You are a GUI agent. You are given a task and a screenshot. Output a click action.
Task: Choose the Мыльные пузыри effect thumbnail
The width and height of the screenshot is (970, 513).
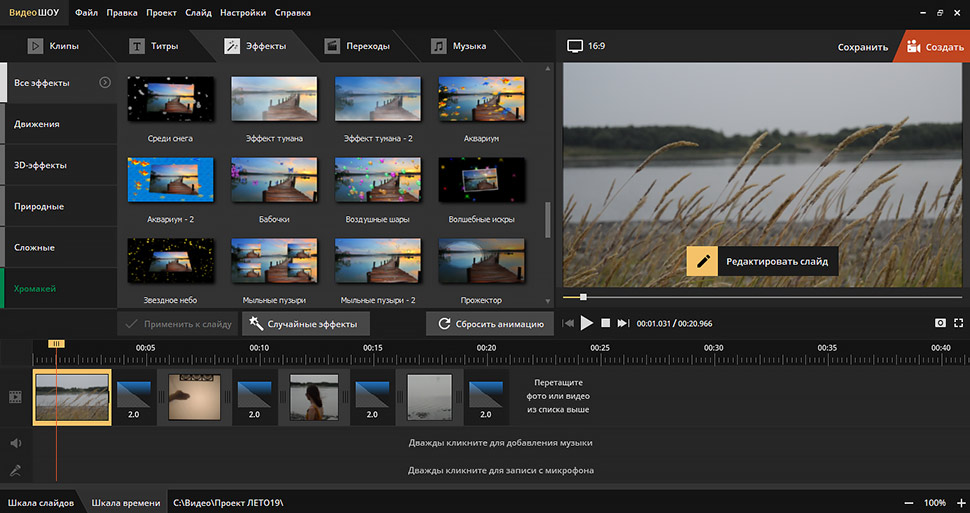point(274,261)
